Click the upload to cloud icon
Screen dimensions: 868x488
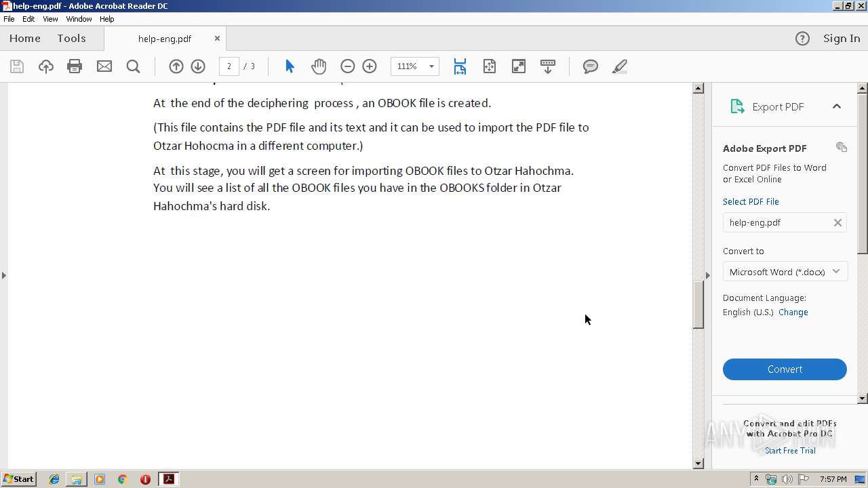[x=45, y=66]
